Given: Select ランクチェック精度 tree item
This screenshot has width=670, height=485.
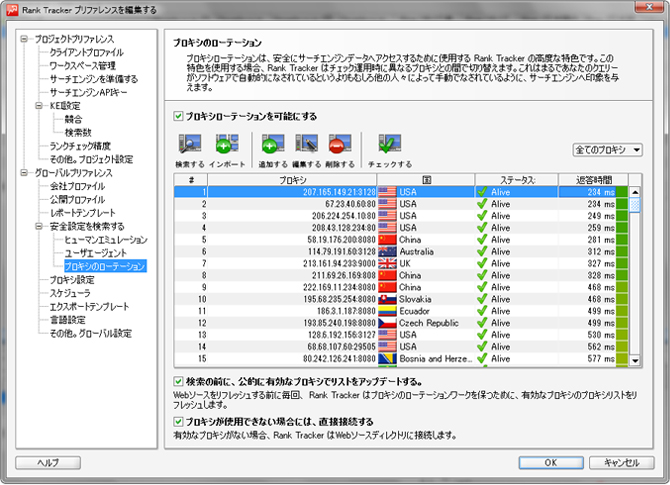Looking at the screenshot, I should pos(80,146).
